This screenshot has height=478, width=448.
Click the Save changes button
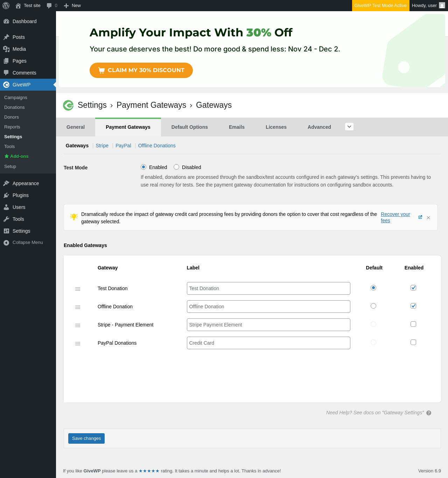click(x=86, y=438)
